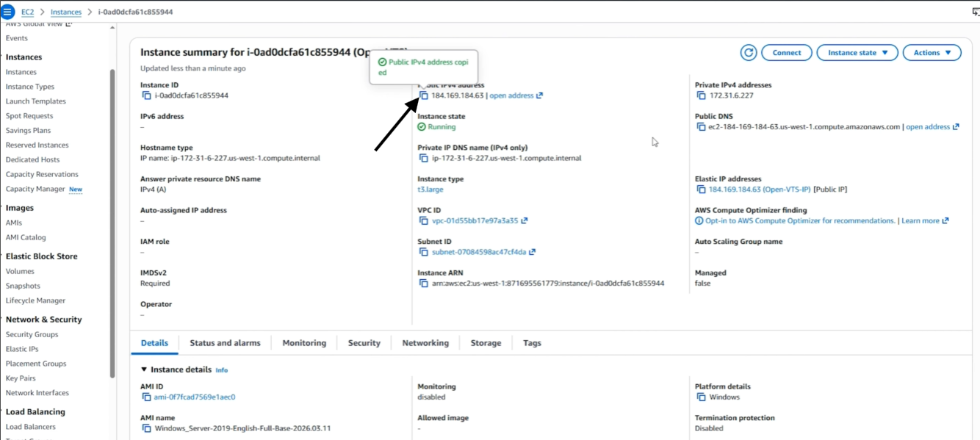Open address link next to Public DNS
Image resolution: width=980 pixels, height=440 pixels.
(932, 127)
